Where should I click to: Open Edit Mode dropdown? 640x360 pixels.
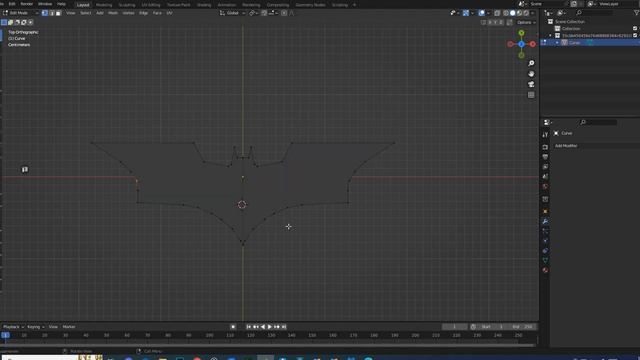(20, 13)
